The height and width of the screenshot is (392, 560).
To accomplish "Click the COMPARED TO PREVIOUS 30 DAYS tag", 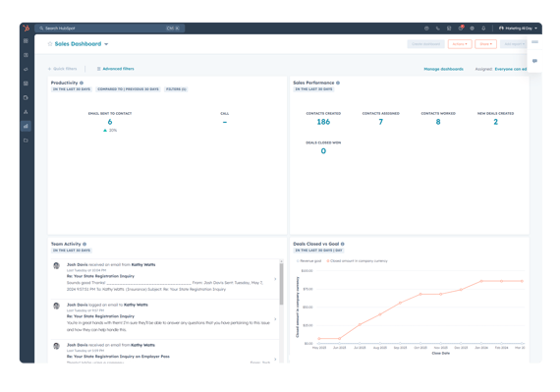I will 129,89.
